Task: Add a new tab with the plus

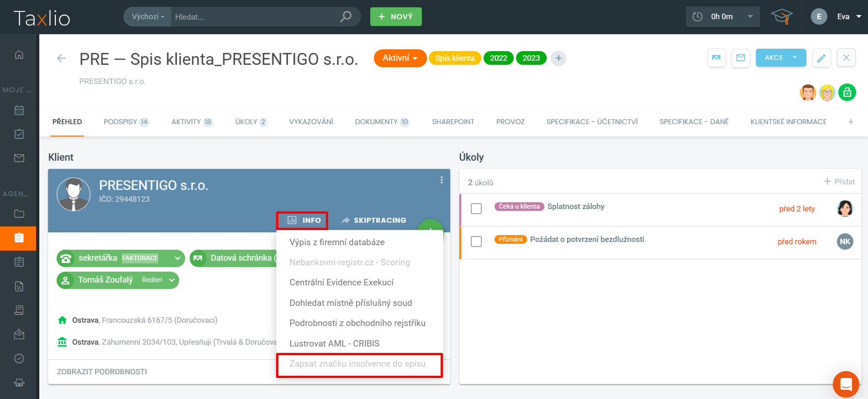Action: [851, 122]
